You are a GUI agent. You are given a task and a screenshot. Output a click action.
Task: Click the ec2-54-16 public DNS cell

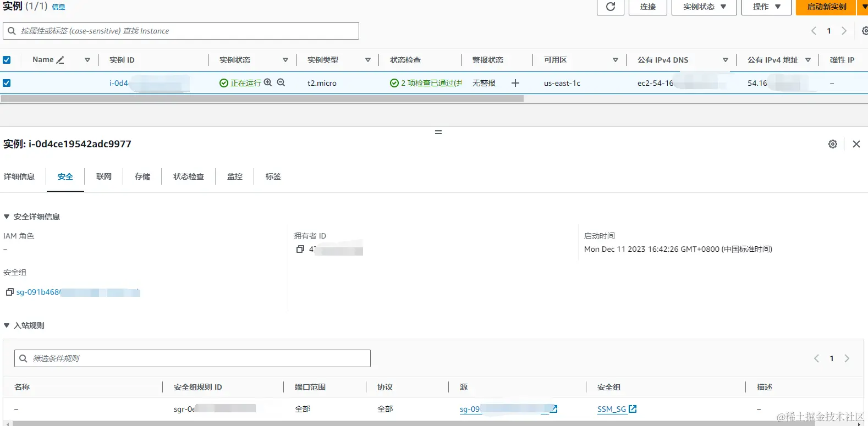pos(655,83)
